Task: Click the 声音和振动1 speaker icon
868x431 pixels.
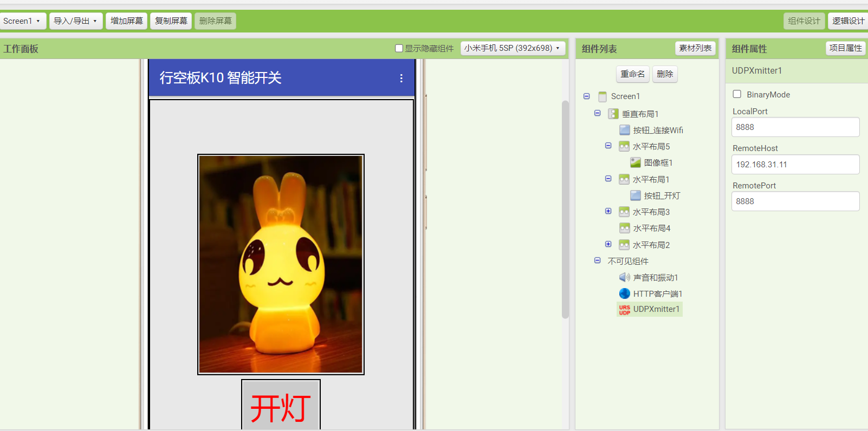Action: click(625, 277)
